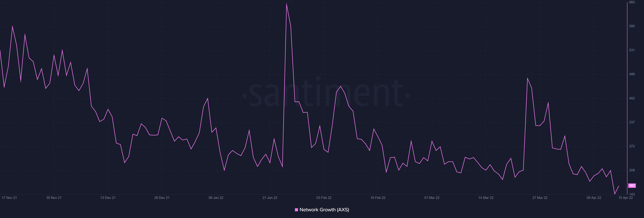Click the 660 y-axis value label
The width and height of the screenshot is (644, 218).
(632, 2)
